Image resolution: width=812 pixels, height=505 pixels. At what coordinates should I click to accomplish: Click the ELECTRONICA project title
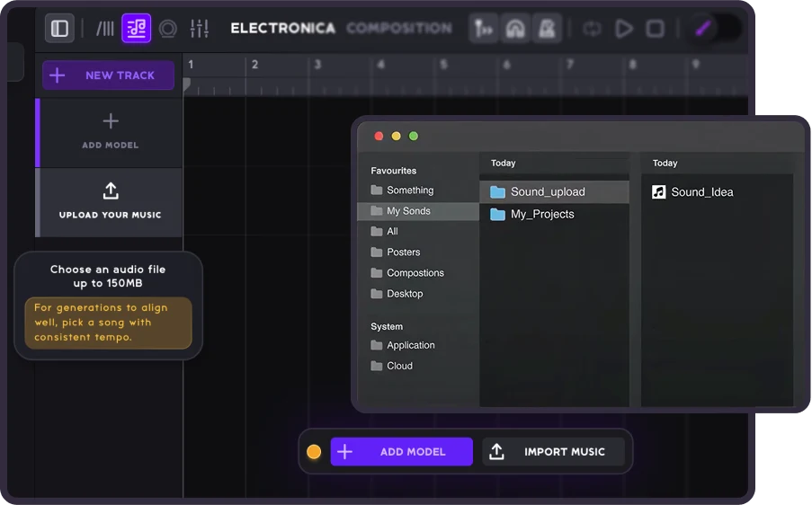pyautogui.click(x=282, y=28)
